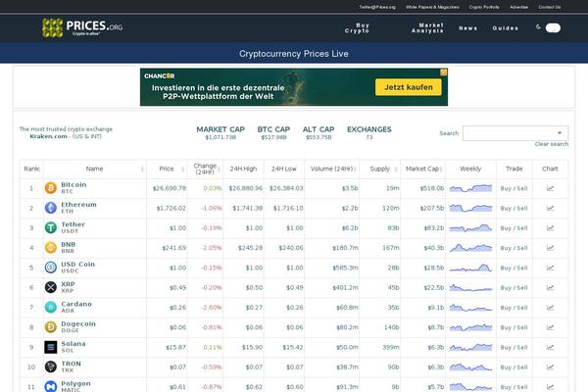Click Buy / Sell for Ethereum

[x=514, y=208]
